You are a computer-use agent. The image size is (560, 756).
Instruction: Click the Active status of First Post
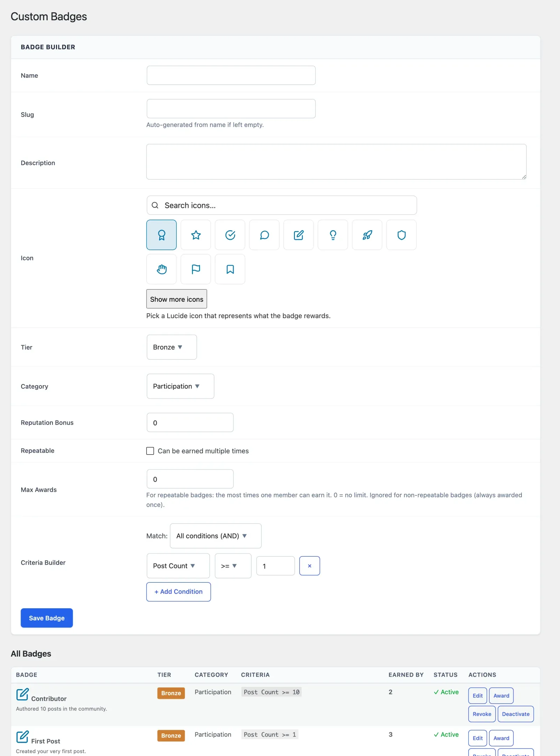pyautogui.click(x=446, y=734)
